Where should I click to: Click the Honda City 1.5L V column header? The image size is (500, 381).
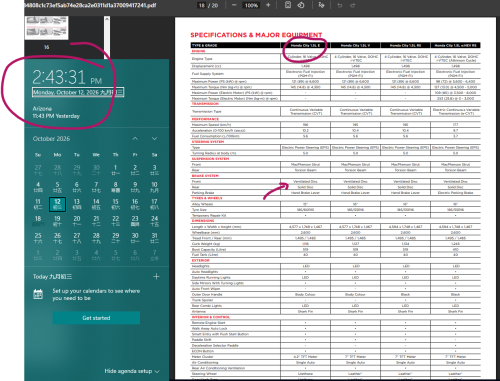point(355,45)
